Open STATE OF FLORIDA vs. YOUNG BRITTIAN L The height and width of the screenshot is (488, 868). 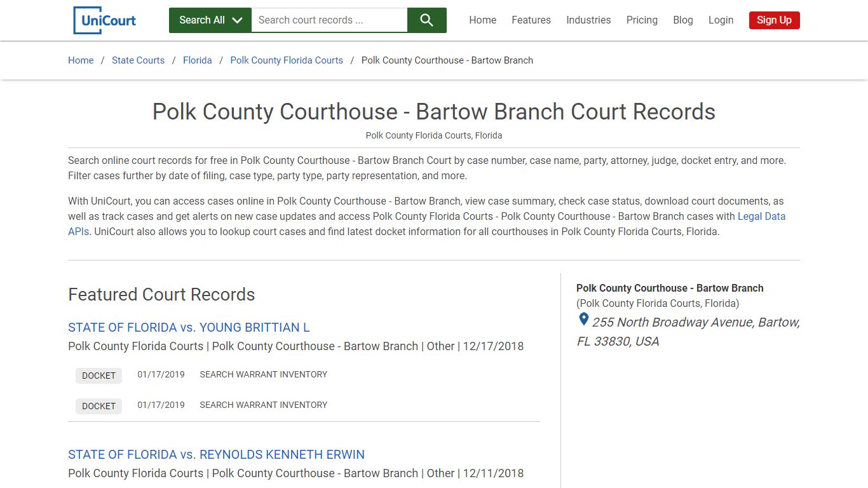point(189,328)
